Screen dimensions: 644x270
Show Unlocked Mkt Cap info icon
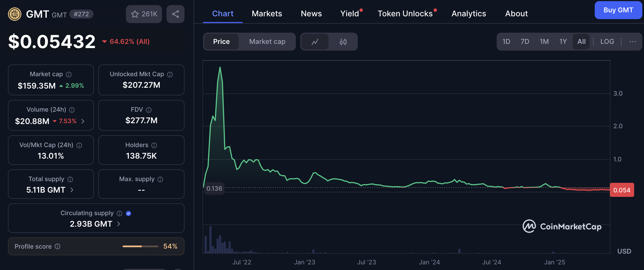click(x=170, y=75)
